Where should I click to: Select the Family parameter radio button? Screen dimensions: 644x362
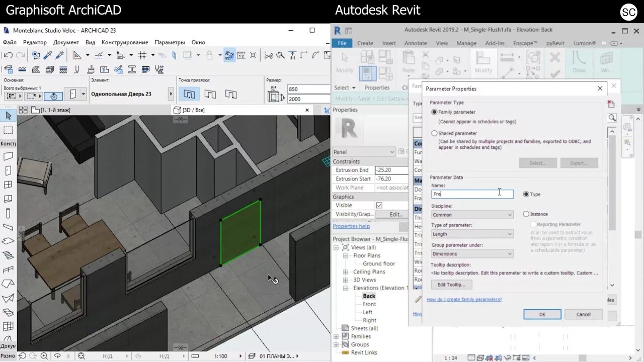[434, 112]
